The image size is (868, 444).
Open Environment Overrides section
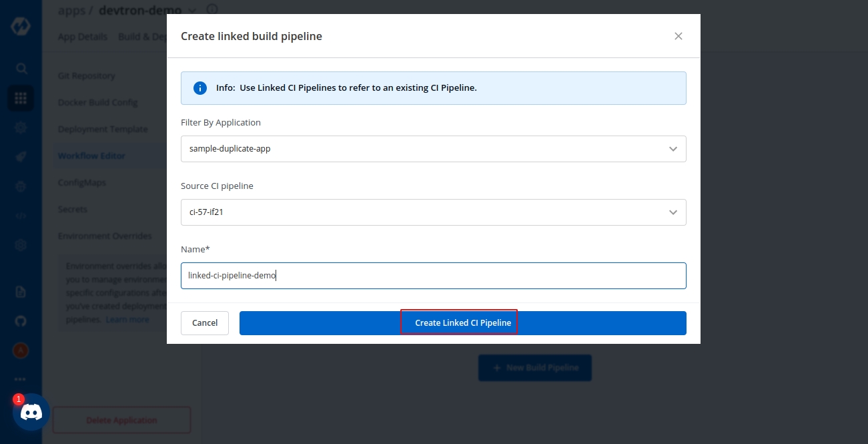tap(105, 236)
